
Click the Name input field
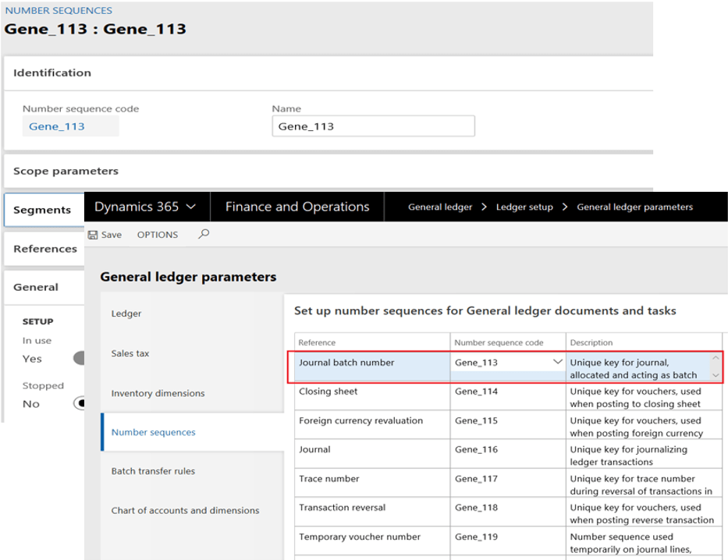(373, 126)
